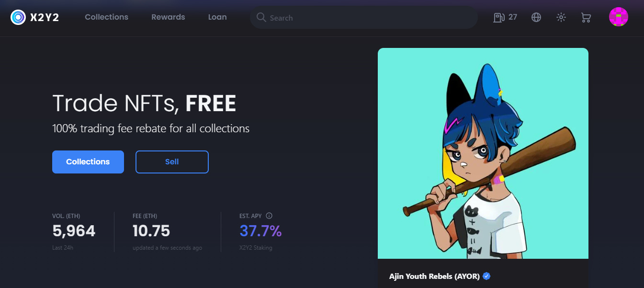Open the shopping cart icon

pyautogui.click(x=586, y=18)
